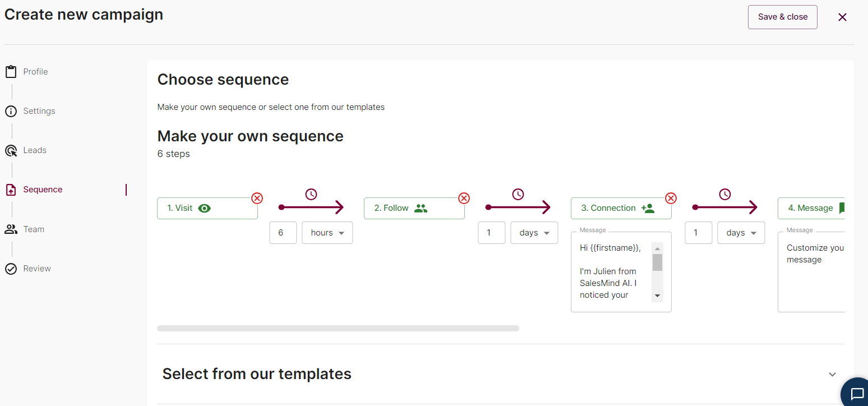Go to Leads step

pyautogui.click(x=35, y=150)
